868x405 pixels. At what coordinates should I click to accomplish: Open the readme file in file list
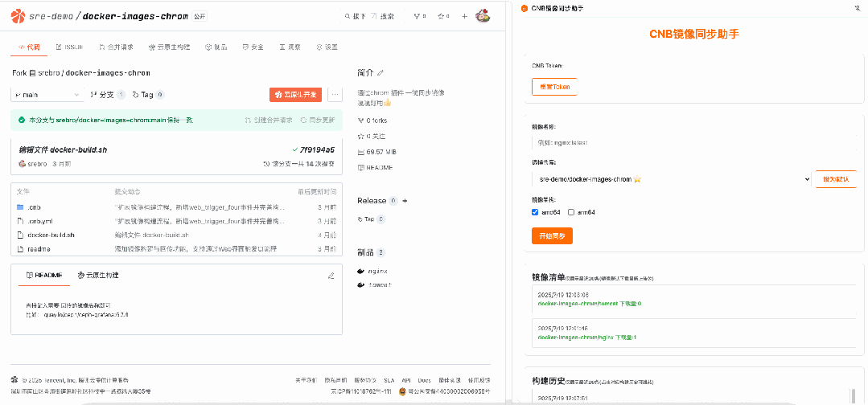(x=39, y=249)
